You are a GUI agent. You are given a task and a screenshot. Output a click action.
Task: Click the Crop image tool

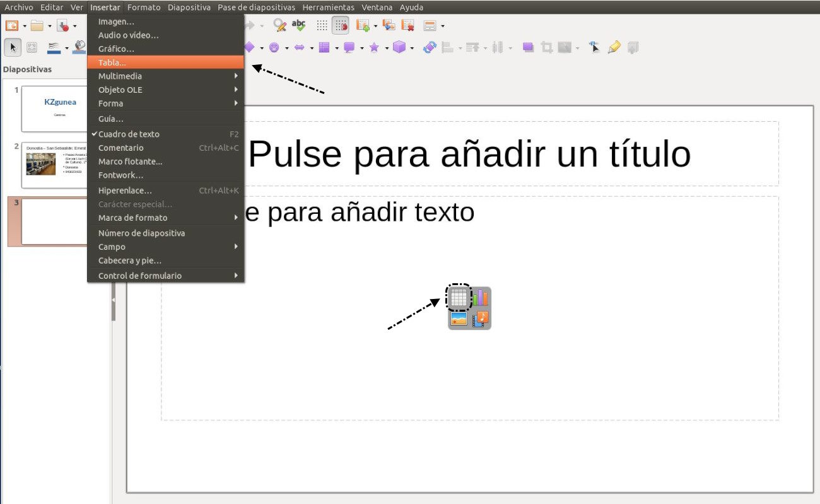pos(547,47)
